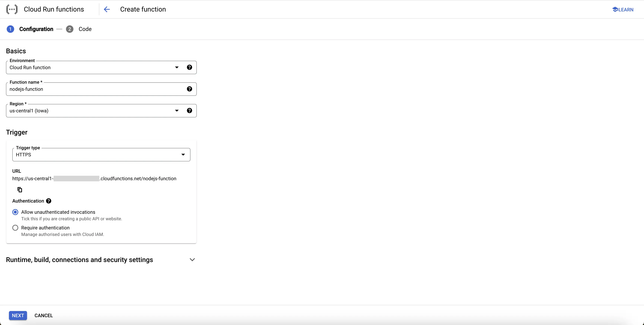The width and height of the screenshot is (644, 325).
Task: Open the Environment dropdown selector
Action: [x=176, y=67]
